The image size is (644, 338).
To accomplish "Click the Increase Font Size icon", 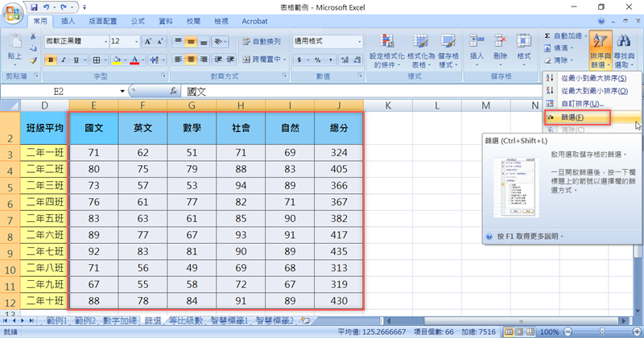I will [x=148, y=41].
